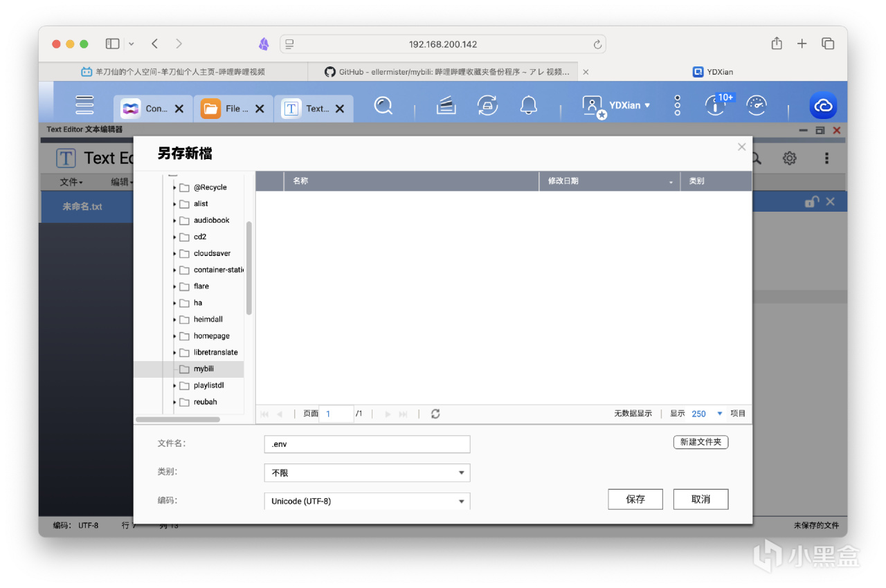
Task: Select the @Recycle folder in tree
Action: [x=210, y=187]
